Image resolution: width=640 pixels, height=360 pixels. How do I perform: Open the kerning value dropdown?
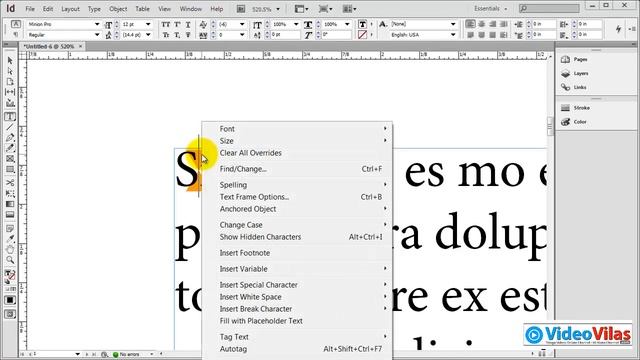coord(242,24)
